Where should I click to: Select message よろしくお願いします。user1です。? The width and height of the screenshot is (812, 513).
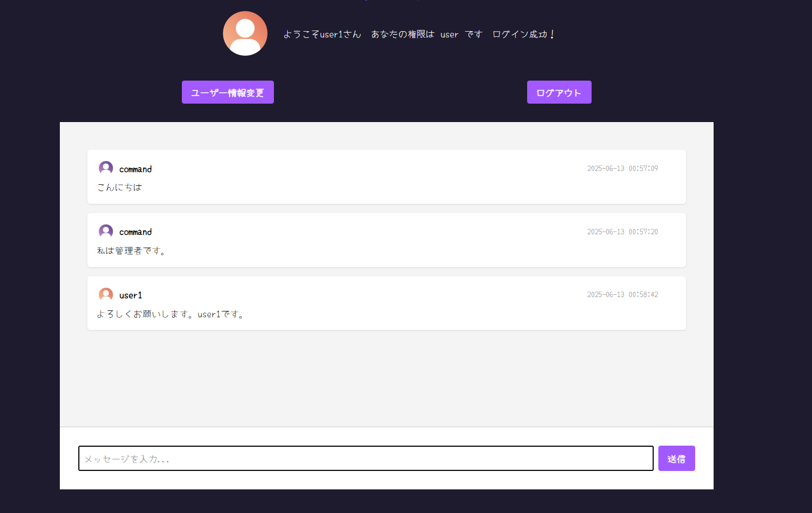[x=171, y=314]
